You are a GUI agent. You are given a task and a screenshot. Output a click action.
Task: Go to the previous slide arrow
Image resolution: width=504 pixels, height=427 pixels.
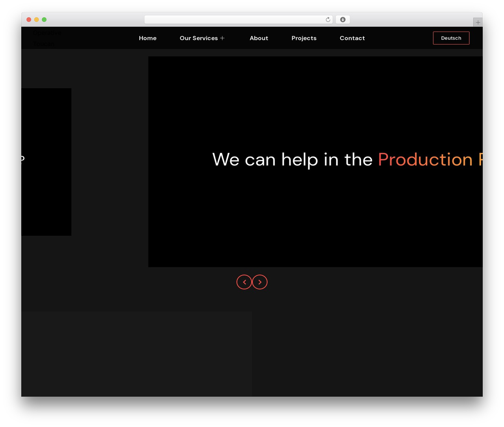(x=244, y=282)
